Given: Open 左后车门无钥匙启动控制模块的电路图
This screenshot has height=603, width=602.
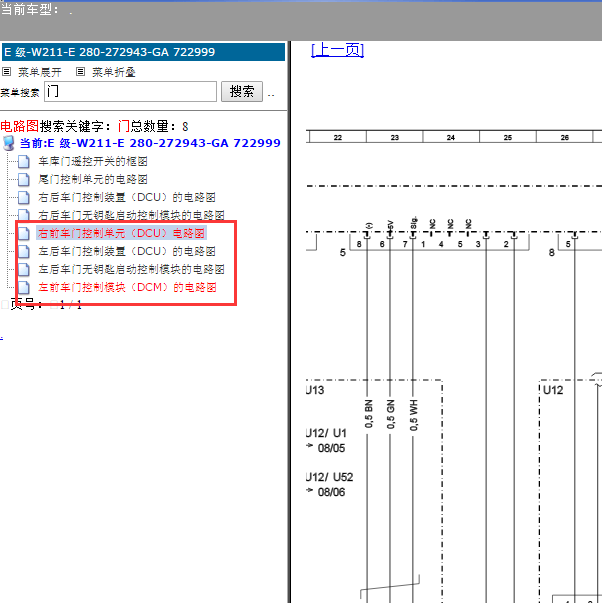Looking at the screenshot, I should (x=131, y=269).
